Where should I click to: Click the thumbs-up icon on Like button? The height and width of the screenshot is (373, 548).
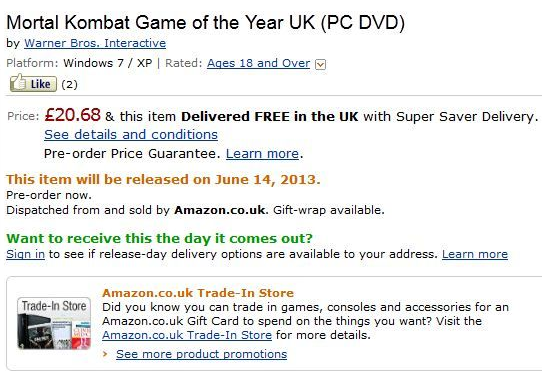(18, 83)
